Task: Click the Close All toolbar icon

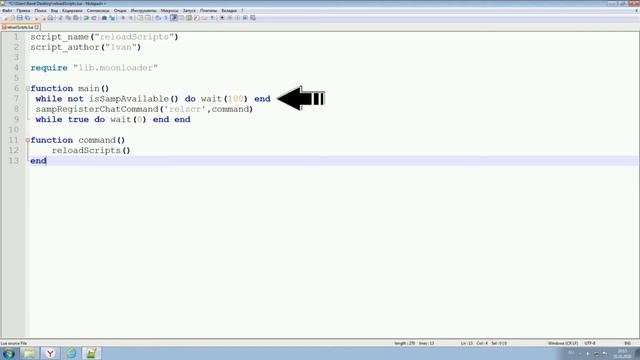Action: click(x=43, y=18)
